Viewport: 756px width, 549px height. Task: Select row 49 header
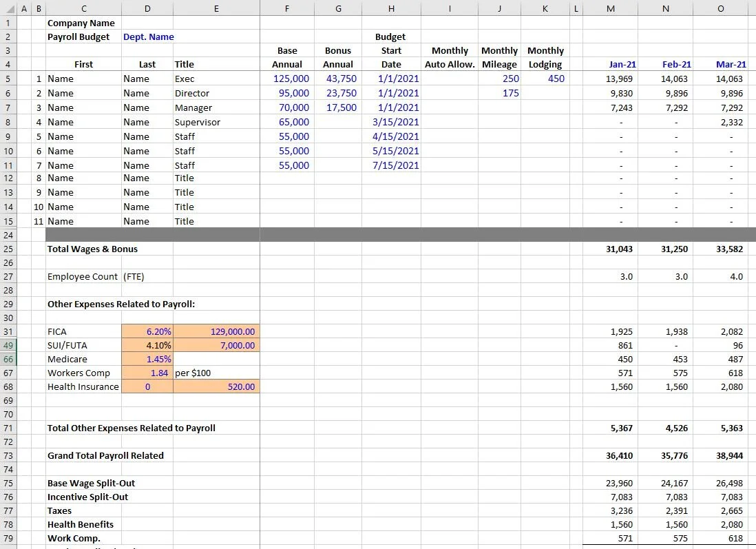[8, 345]
